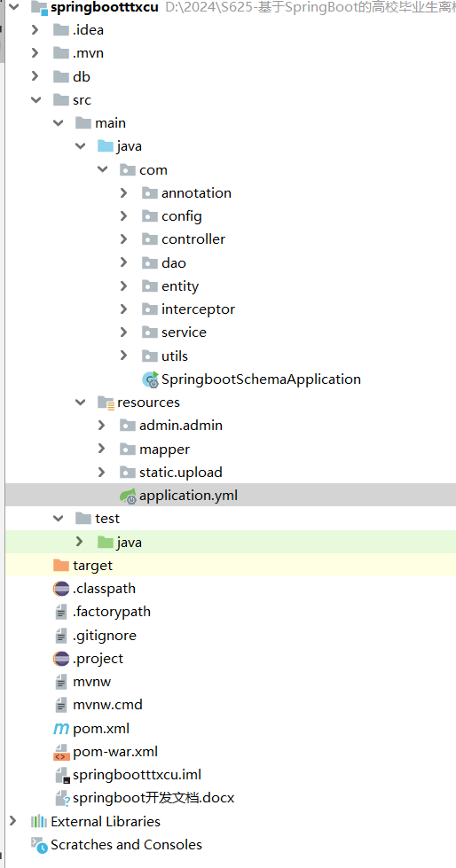Viewport: 456px width, 868px height.
Task: Select the mapper folder label
Action: 164,449
